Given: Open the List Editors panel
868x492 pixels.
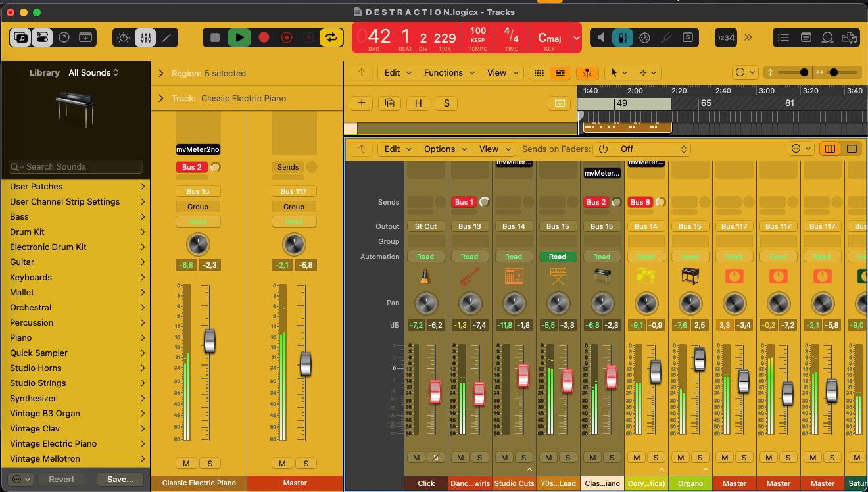Looking at the screenshot, I should (x=783, y=37).
